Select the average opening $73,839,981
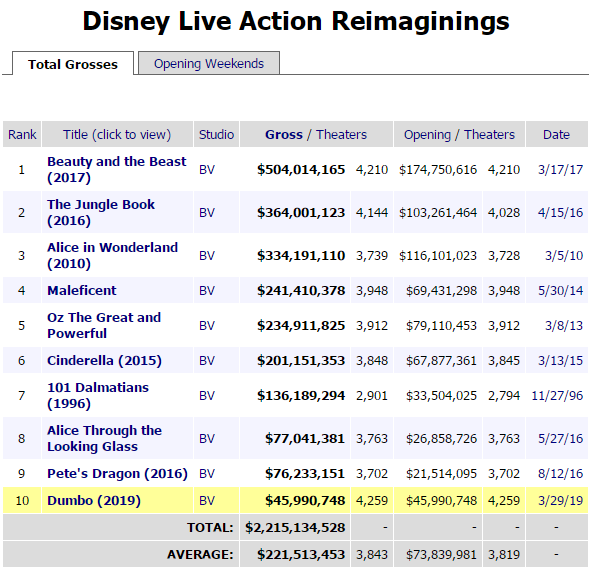This screenshot has width=593, height=569. (x=441, y=554)
